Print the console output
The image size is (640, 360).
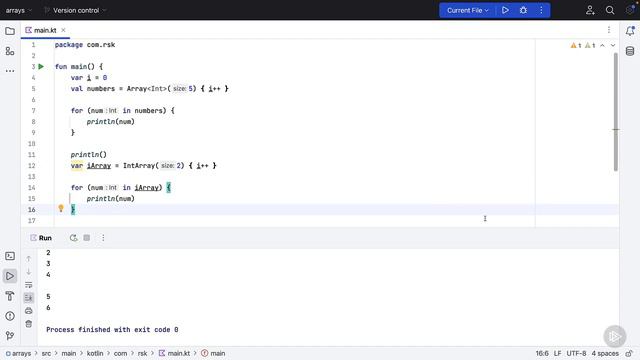tap(29, 311)
